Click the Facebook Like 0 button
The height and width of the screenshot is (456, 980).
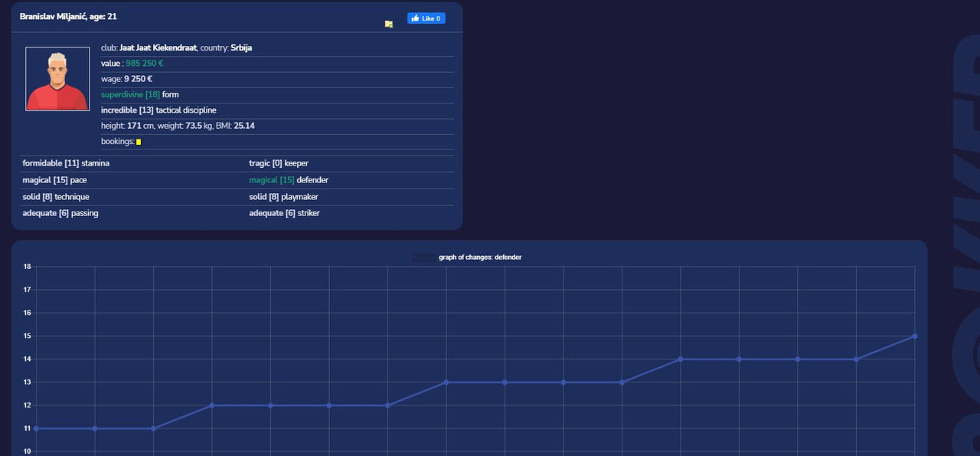coord(426,18)
